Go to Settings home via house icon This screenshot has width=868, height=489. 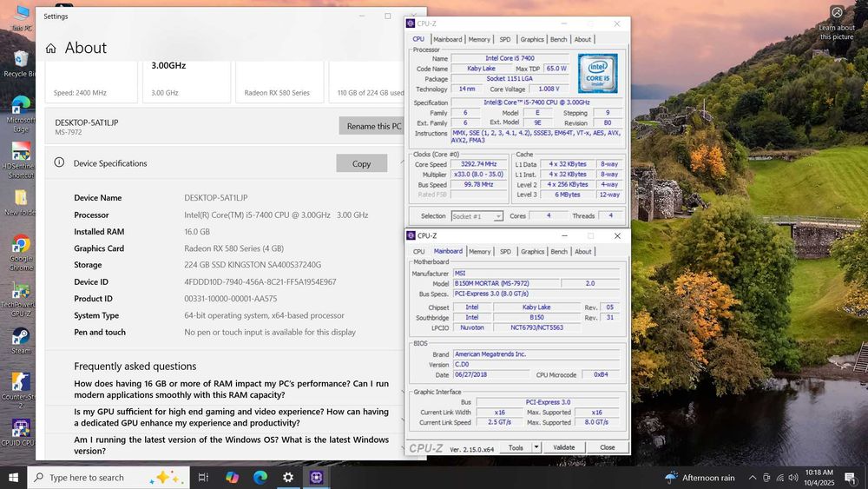tap(51, 48)
